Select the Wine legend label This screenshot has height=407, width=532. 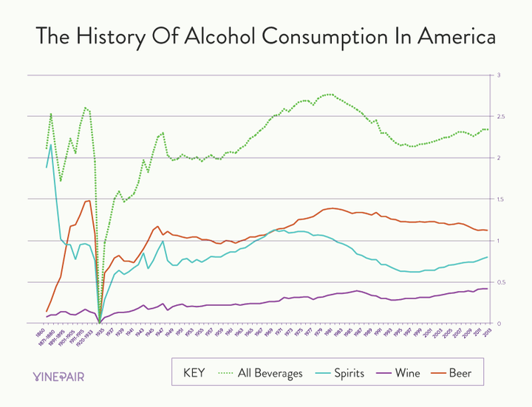(407, 374)
